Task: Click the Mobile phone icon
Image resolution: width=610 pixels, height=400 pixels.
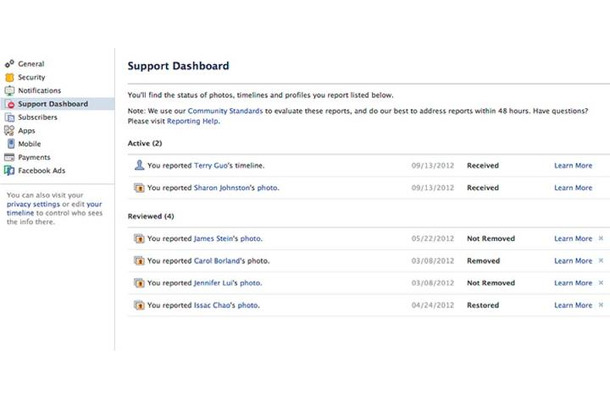Action: click(11, 144)
